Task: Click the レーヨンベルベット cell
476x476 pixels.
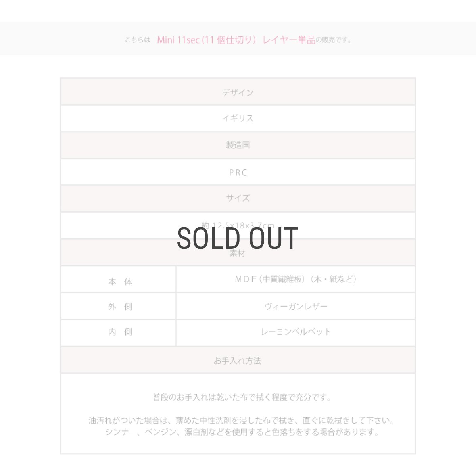Action: (x=296, y=332)
